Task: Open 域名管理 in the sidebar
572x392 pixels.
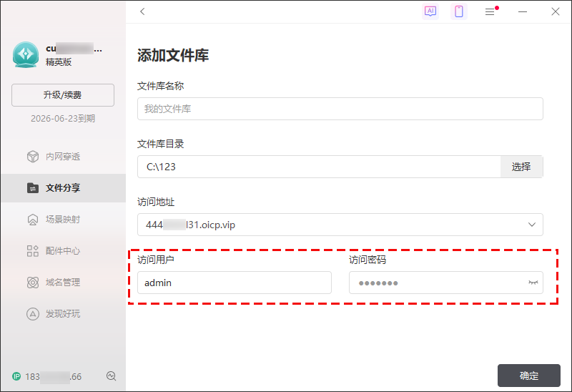Action: (x=63, y=283)
